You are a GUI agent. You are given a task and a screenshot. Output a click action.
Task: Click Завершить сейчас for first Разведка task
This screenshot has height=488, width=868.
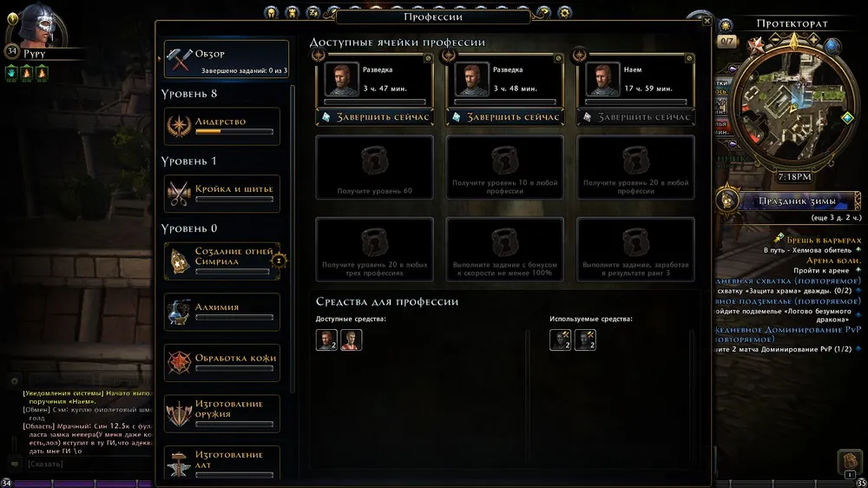[x=375, y=117]
